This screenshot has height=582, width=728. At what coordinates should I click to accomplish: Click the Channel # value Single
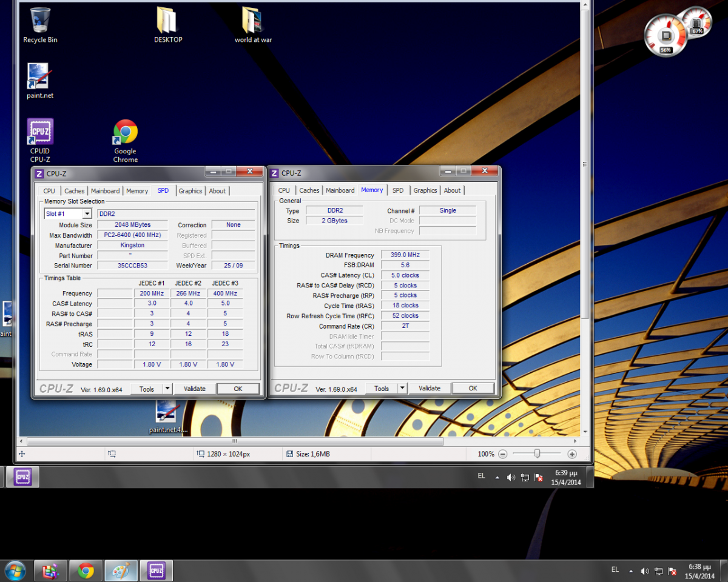coord(448,210)
